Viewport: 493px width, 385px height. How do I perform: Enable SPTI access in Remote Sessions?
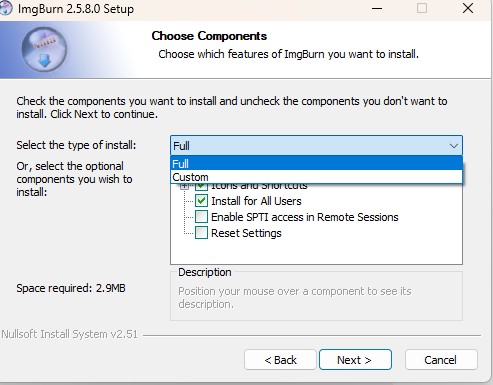coord(201,217)
